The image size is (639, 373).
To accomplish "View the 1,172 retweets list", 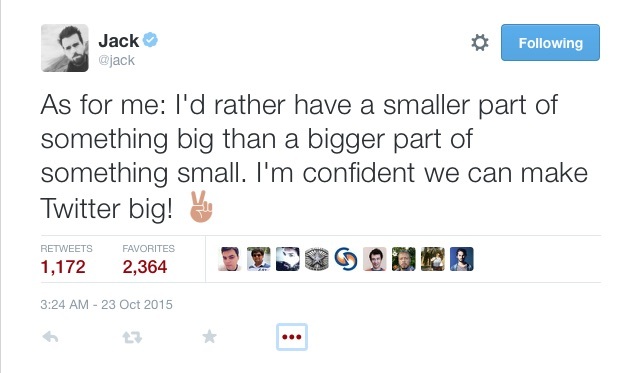I will [x=63, y=267].
